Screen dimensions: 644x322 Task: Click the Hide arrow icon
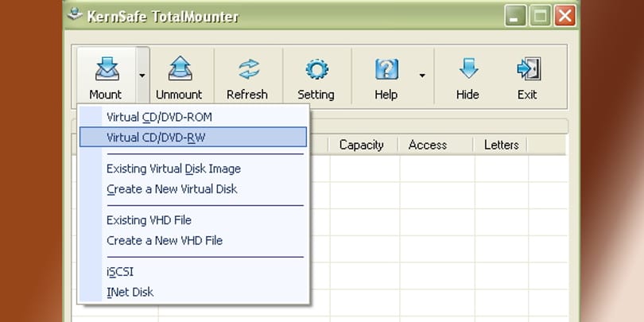pos(468,68)
